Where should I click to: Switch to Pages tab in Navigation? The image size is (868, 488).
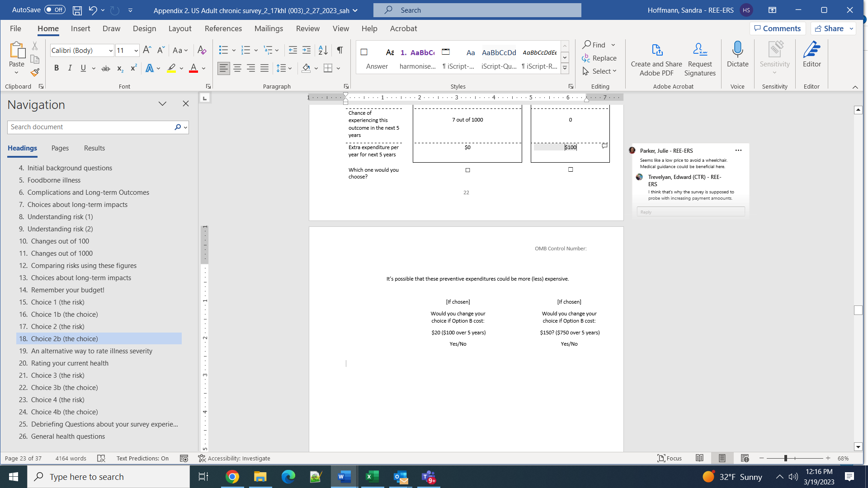(60, 148)
